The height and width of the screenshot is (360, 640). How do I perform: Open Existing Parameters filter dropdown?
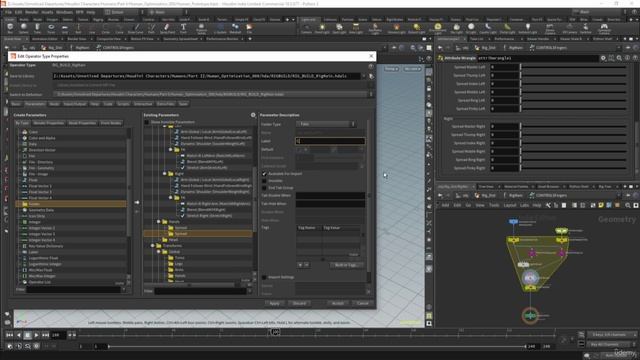tap(250, 291)
